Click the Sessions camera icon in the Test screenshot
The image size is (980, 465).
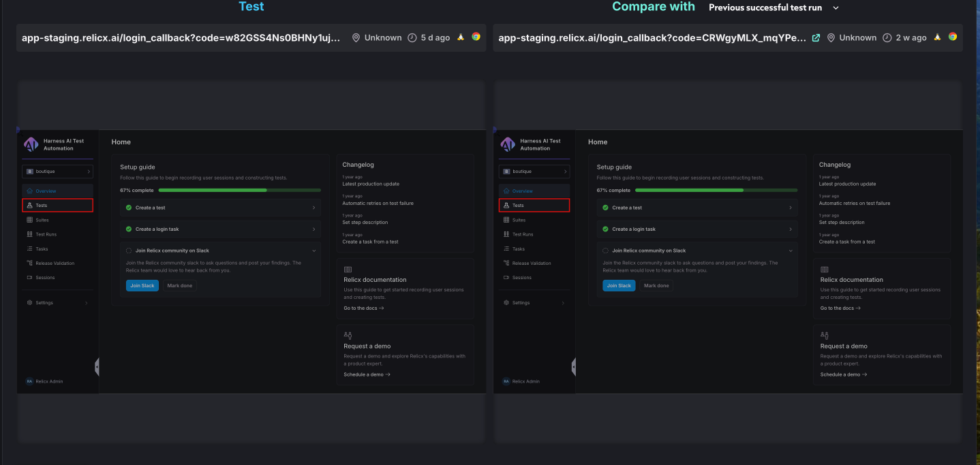pos(29,278)
